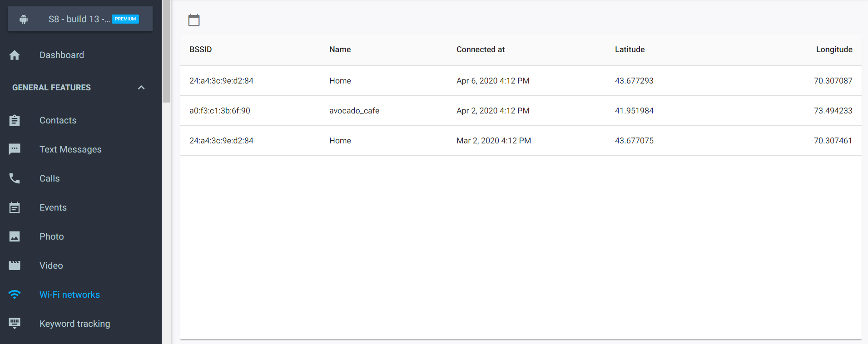Select BSSID 24:a4:3c:9e:d2:84 in Mar 2 row
868x344 pixels.
[221, 141]
